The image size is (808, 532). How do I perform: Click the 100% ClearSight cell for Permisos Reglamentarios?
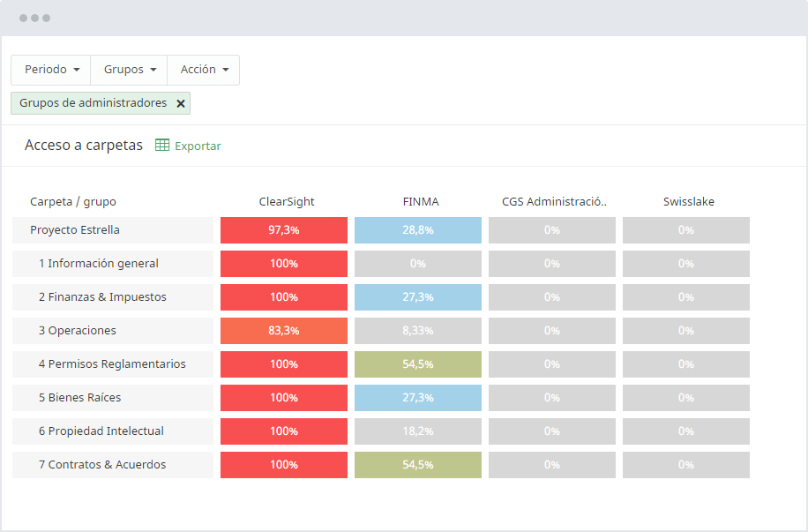[284, 364]
